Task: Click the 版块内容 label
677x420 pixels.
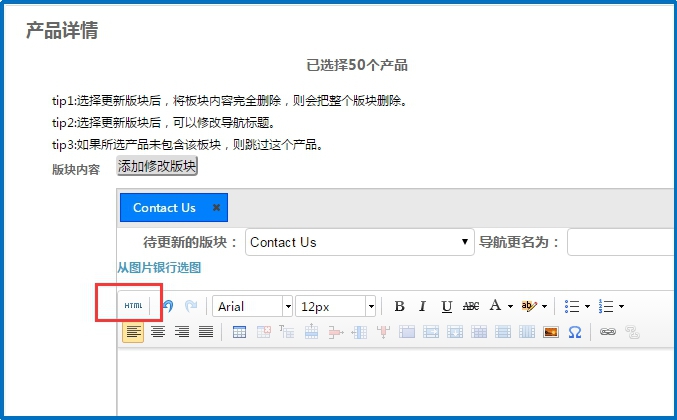Action: [x=76, y=169]
